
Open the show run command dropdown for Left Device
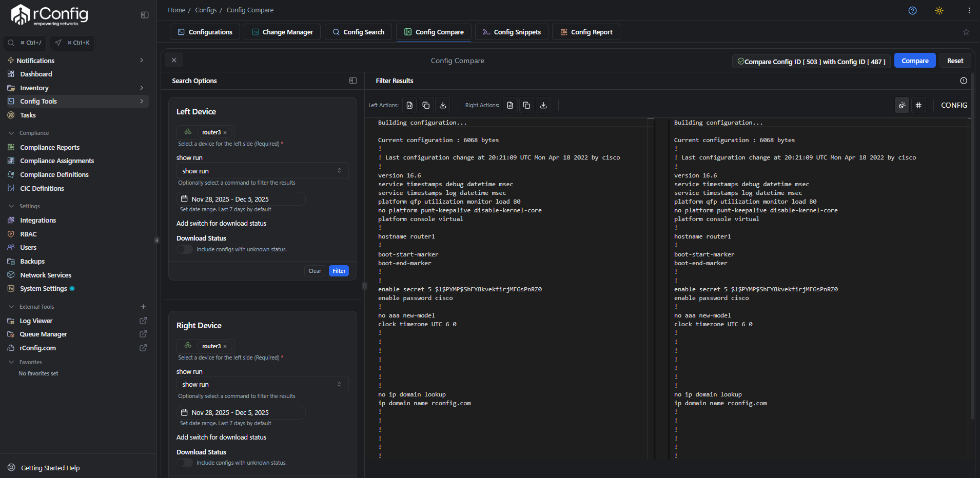[x=262, y=170]
